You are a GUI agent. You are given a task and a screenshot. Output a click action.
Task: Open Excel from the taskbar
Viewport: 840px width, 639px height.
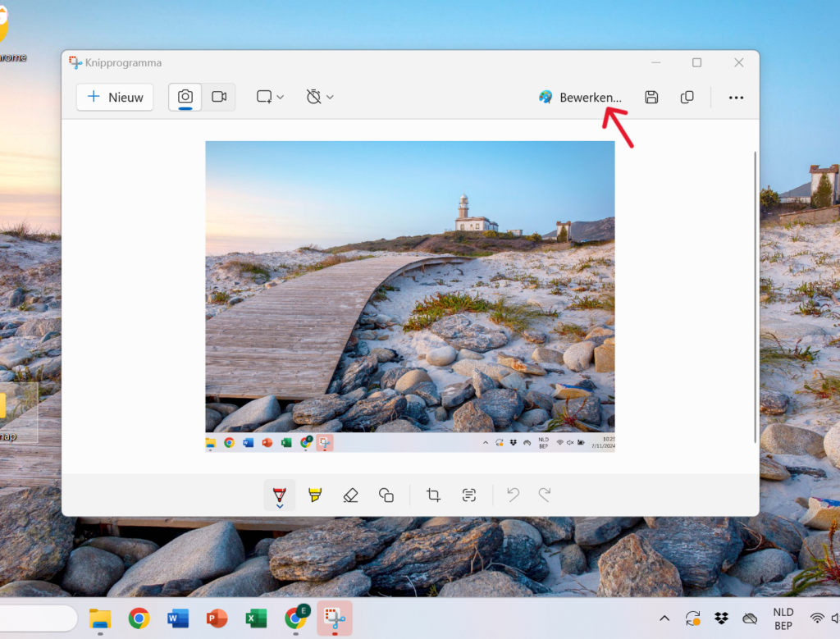click(257, 618)
